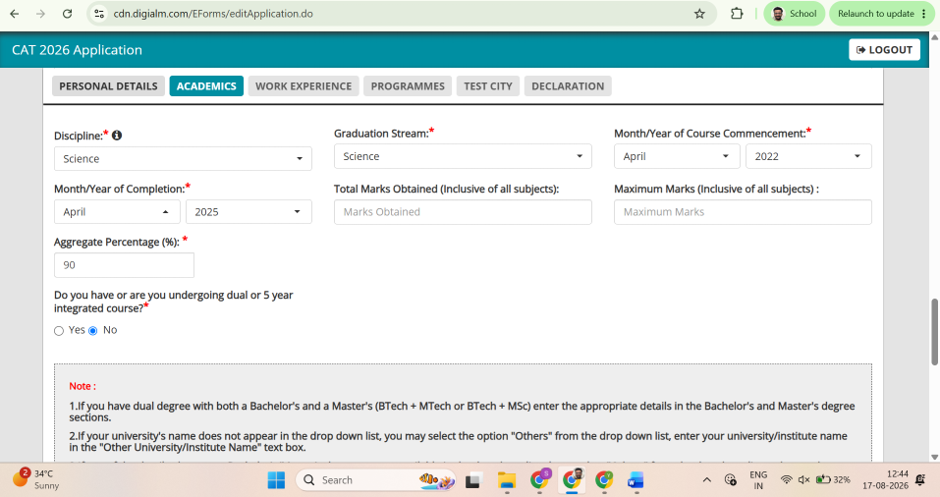
Task: Open the Windows Start menu
Action: pos(276,480)
